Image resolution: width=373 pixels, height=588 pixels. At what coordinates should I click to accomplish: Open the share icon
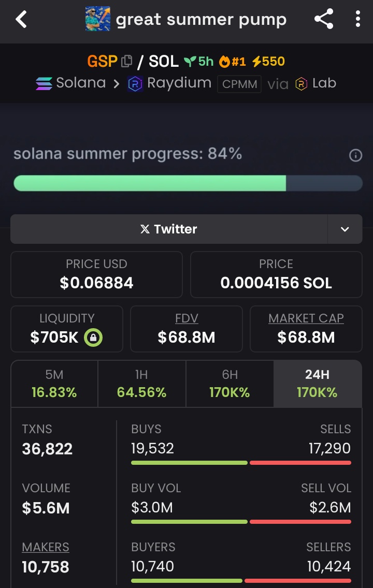click(324, 19)
